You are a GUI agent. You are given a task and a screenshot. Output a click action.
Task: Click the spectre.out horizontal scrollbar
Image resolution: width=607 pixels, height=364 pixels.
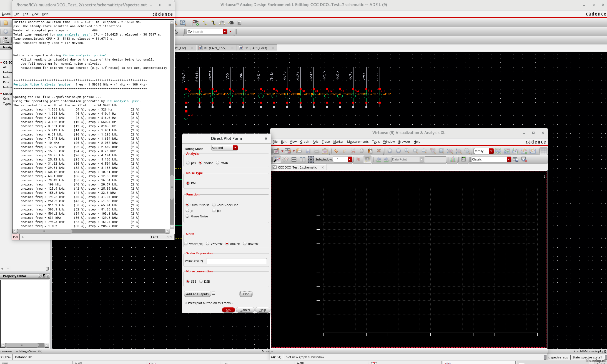[x=44, y=231]
